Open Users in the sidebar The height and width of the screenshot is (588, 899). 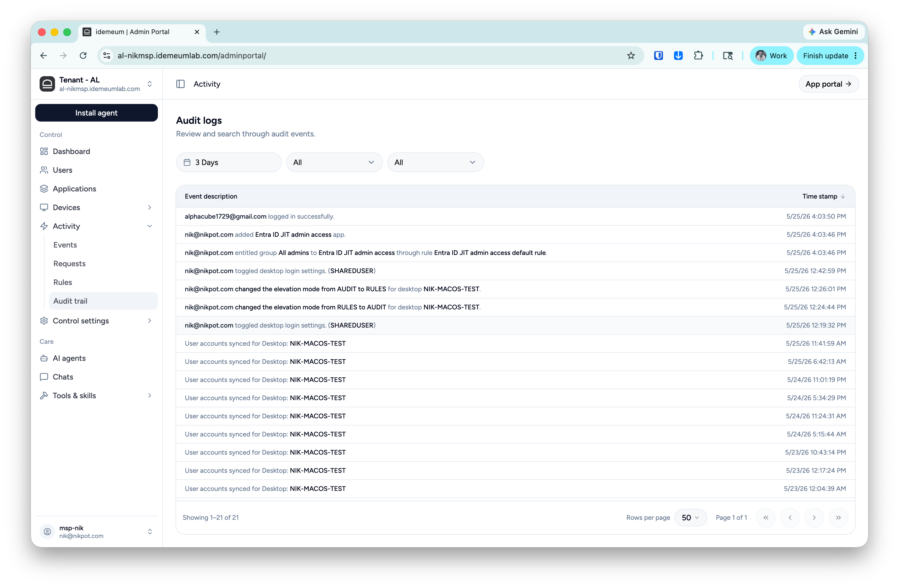(96, 170)
